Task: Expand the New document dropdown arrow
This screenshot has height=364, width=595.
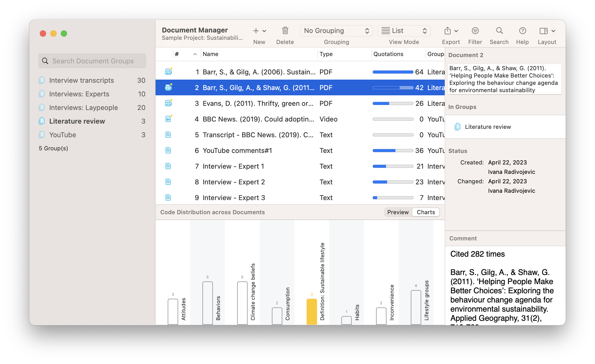Action: [265, 31]
